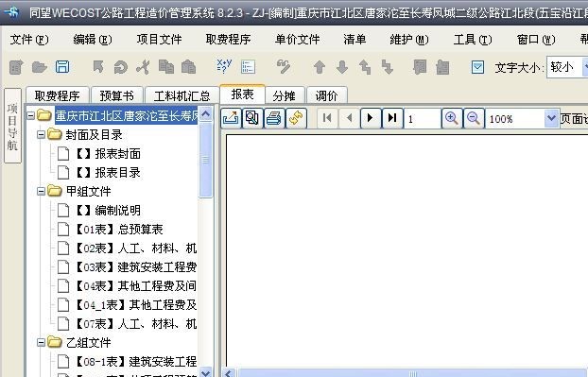
Task: Click the 项目导航 side panel button
Action: pyautogui.click(x=12, y=127)
